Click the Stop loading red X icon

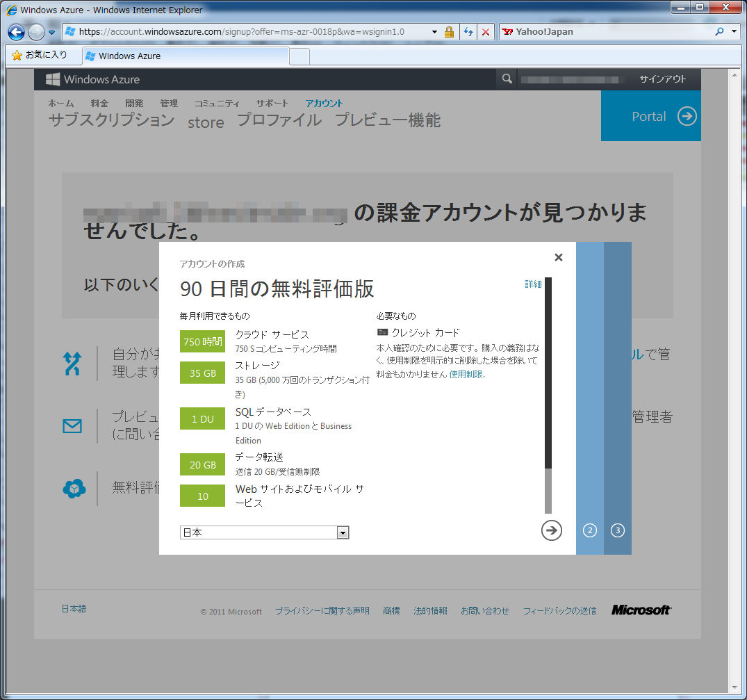[x=486, y=32]
